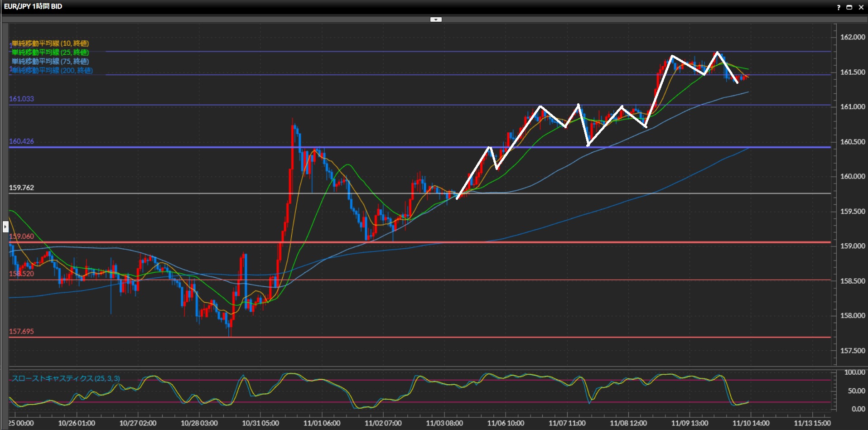868x430 pixels.
Task: Close the EUR/JPY chart window
Action: tap(861, 7)
